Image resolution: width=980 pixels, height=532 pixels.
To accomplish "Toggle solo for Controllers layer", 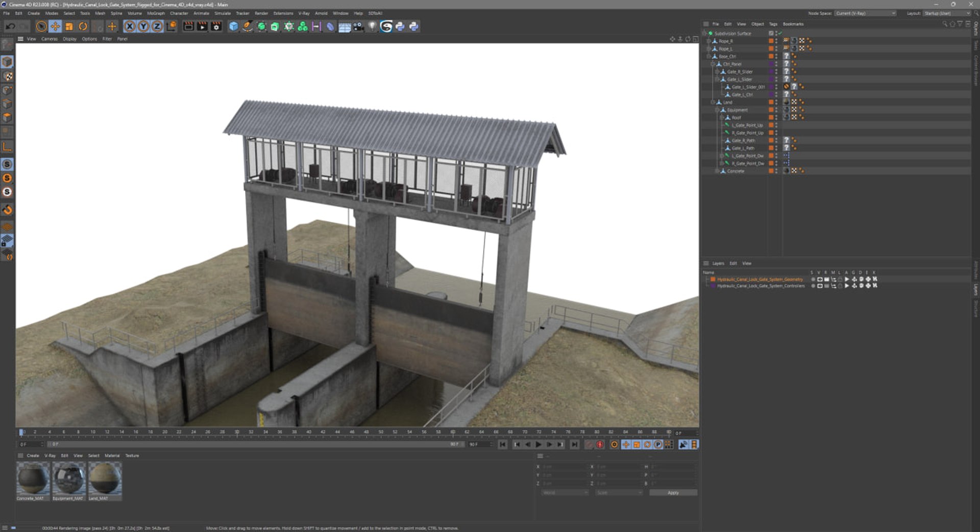I will pyautogui.click(x=813, y=286).
